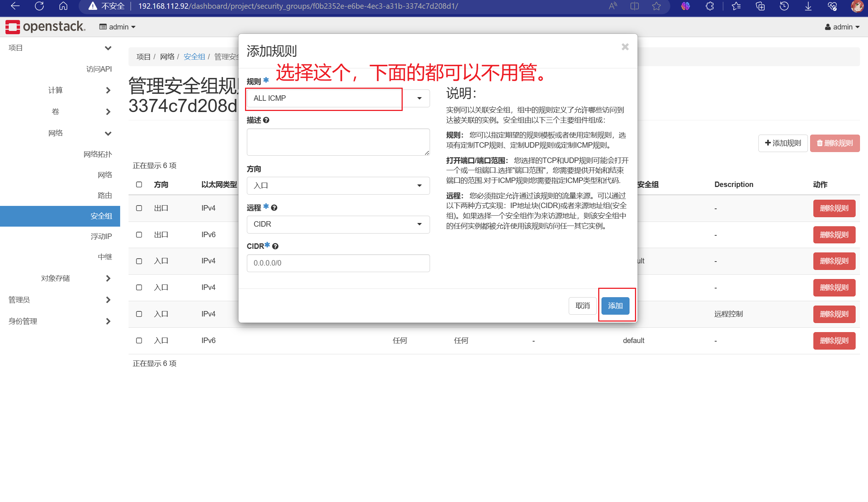Click the plus icon on 添加规则 button
The width and height of the screenshot is (868, 502).
click(768, 143)
